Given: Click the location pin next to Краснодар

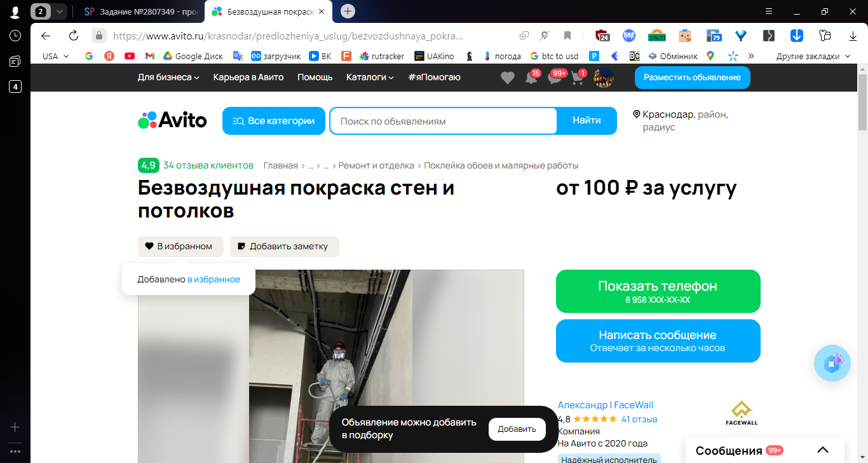Looking at the screenshot, I should (x=636, y=114).
